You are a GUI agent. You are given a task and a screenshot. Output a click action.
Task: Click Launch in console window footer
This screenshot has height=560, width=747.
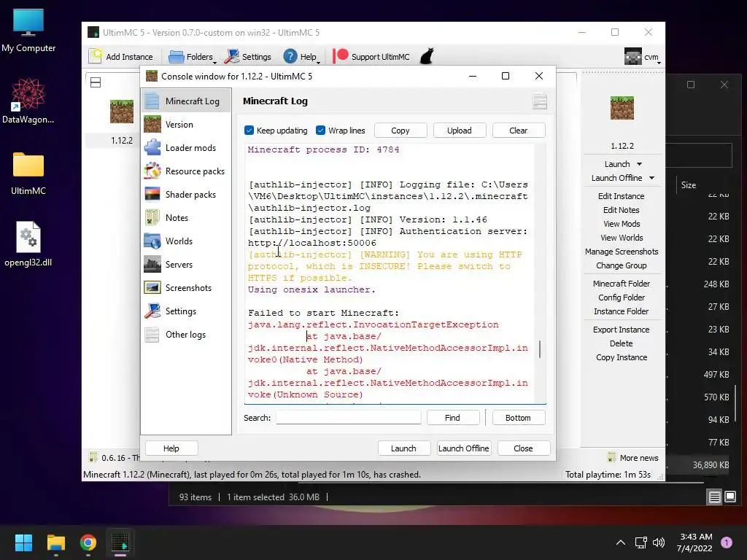click(x=403, y=448)
